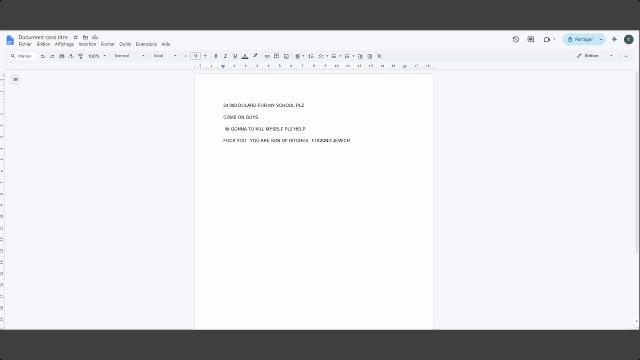Add a comment using the toolbar icon
This screenshot has width=640, height=360.
click(x=276, y=56)
